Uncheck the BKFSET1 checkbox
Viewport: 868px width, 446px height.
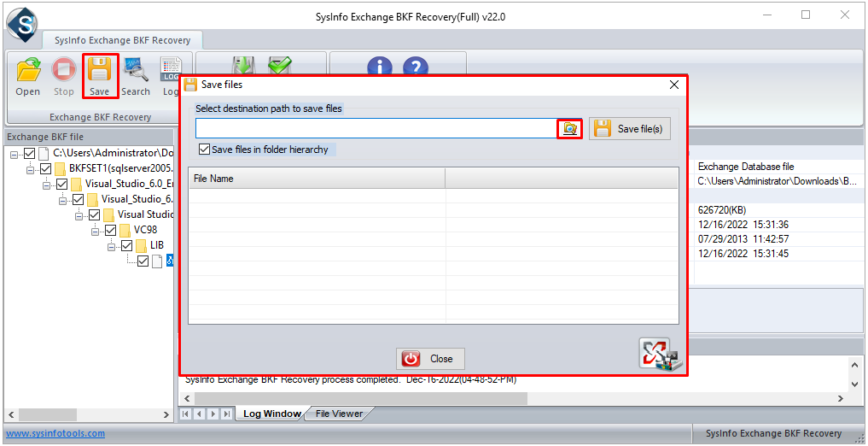pos(45,168)
